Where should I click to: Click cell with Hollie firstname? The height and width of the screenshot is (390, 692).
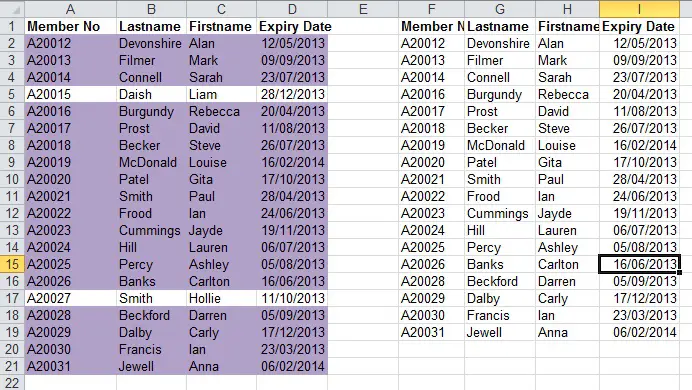click(x=221, y=298)
